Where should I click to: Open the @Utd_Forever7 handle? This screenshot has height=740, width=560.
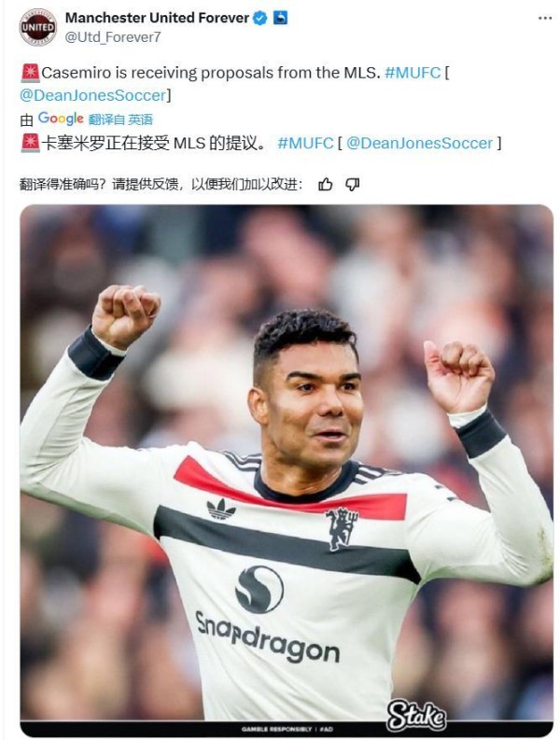[x=113, y=37]
